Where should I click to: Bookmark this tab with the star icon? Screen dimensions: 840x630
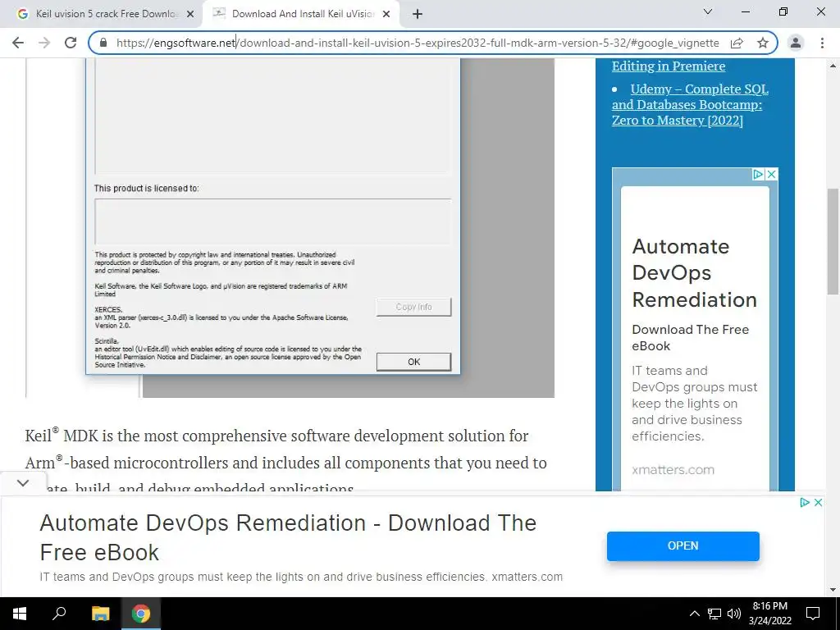[763, 43]
